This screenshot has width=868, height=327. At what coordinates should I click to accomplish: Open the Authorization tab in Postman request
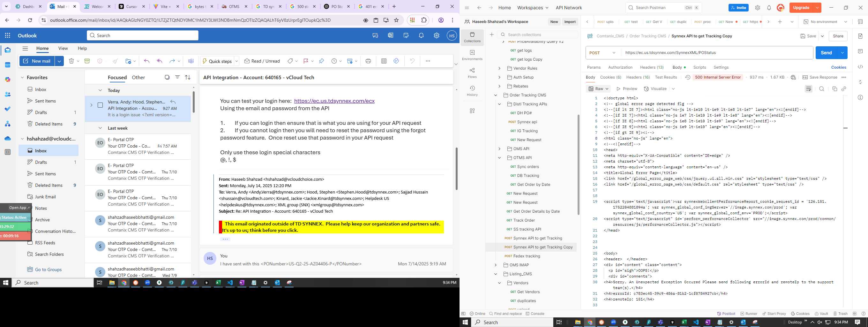pyautogui.click(x=620, y=67)
